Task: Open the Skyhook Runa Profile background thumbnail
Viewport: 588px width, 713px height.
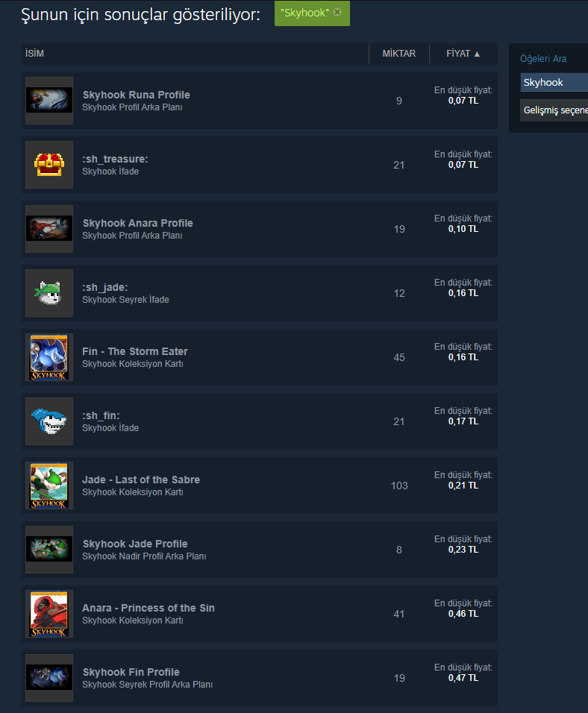Action: tap(49, 101)
